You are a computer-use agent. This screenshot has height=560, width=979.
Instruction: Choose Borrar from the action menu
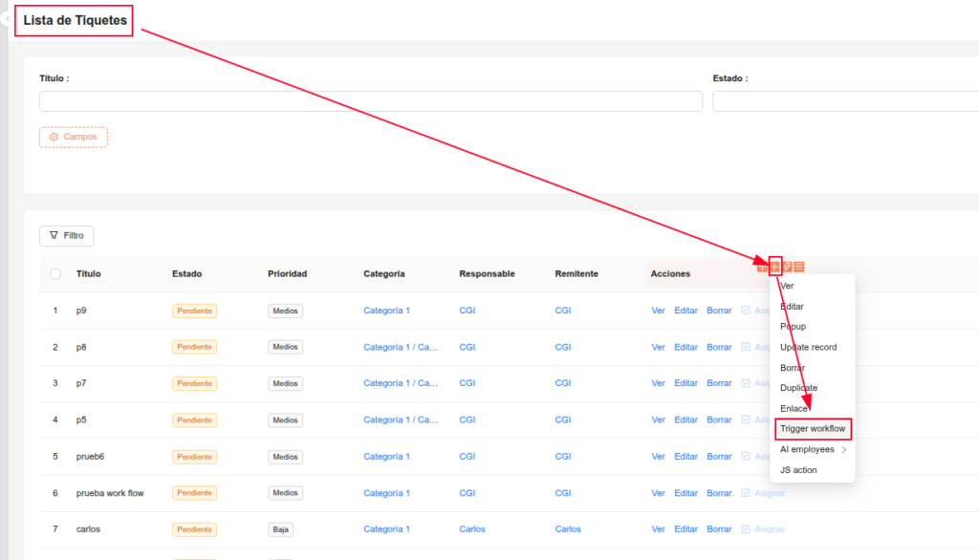793,368
